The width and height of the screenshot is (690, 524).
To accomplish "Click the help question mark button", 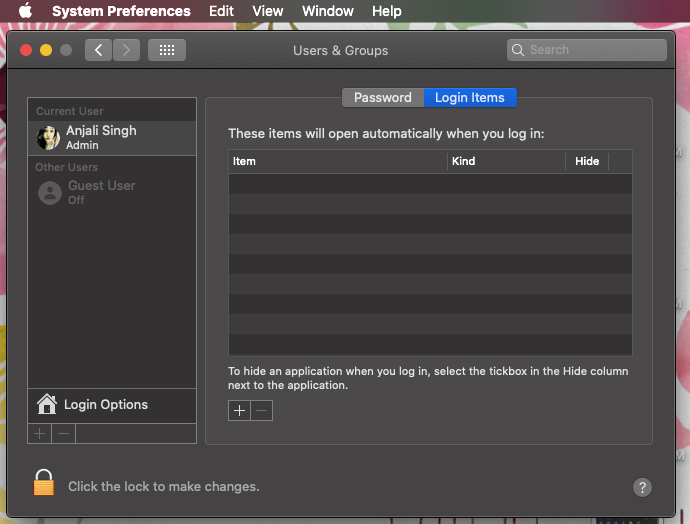I will pyautogui.click(x=642, y=487).
